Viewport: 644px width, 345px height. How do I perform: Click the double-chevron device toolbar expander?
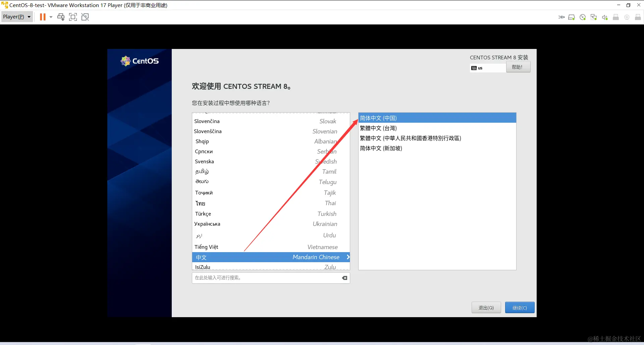561,17
